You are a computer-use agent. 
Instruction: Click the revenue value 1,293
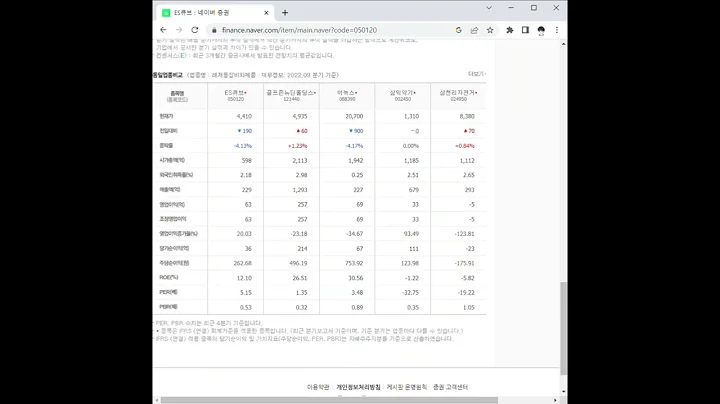pyautogui.click(x=300, y=190)
